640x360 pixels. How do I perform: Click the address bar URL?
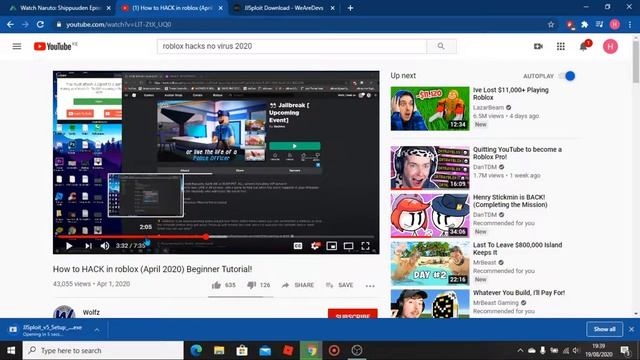(x=118, y=24)
